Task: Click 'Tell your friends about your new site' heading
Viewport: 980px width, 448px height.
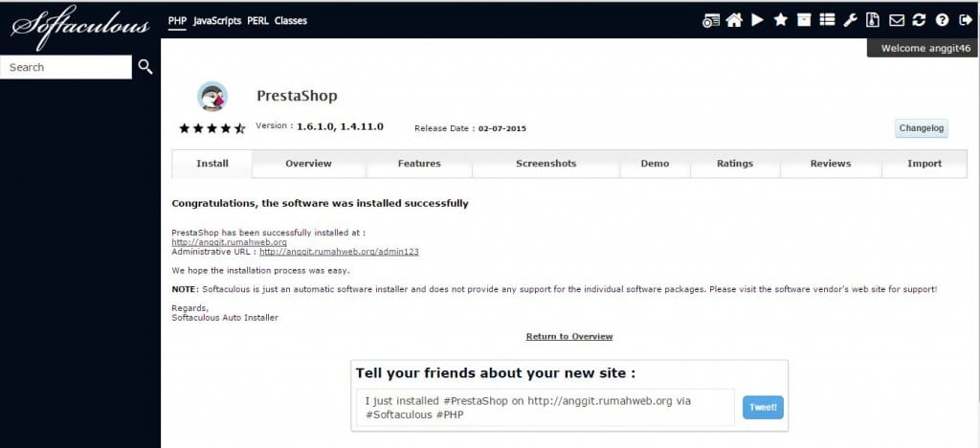Action: tap(496, 373)
